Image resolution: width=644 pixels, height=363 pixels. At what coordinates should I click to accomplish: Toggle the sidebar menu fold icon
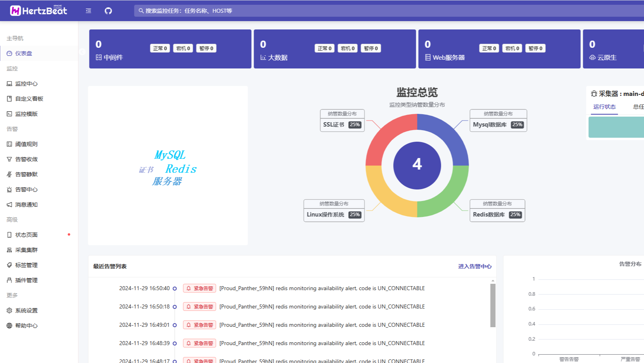(88, 11)
